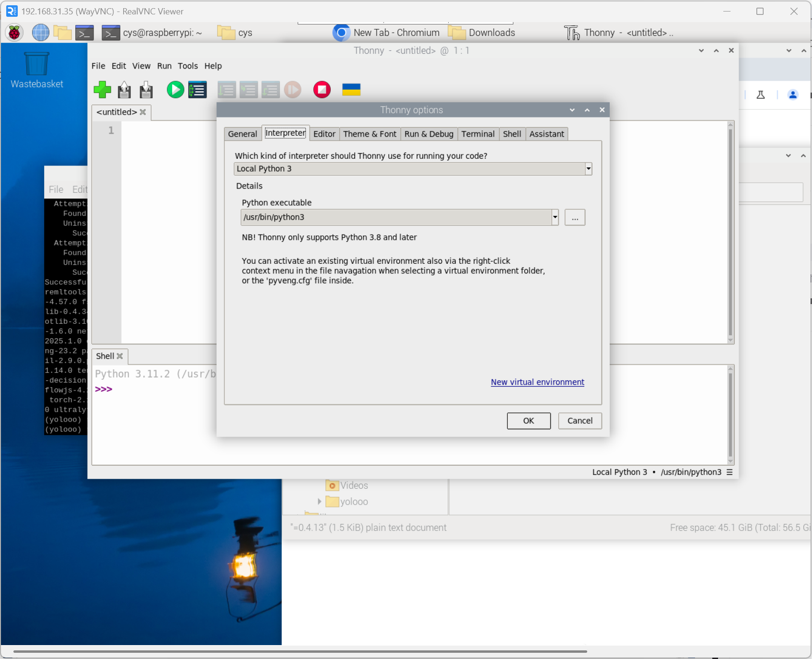812x659 pixels.
Task: Close the Thonny options dialog
Action: [x=602, y=110]
